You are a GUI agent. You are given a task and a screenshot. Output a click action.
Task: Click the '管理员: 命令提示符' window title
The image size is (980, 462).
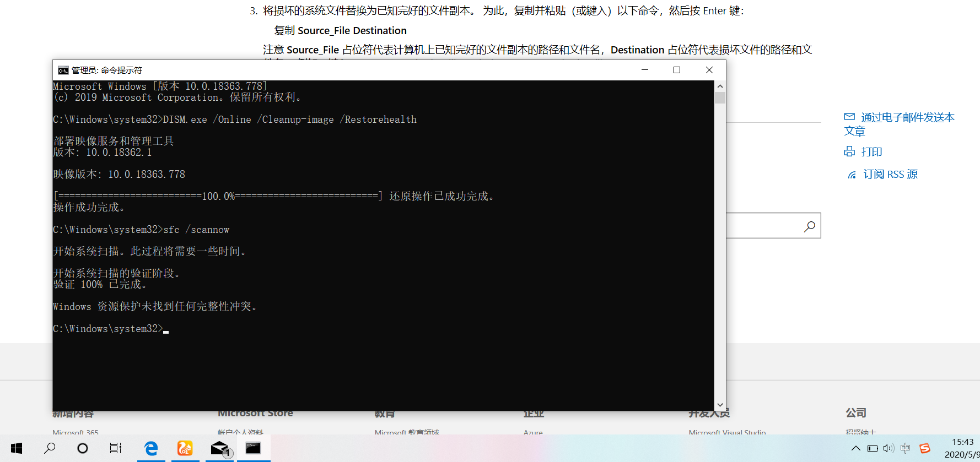(107, 70)
